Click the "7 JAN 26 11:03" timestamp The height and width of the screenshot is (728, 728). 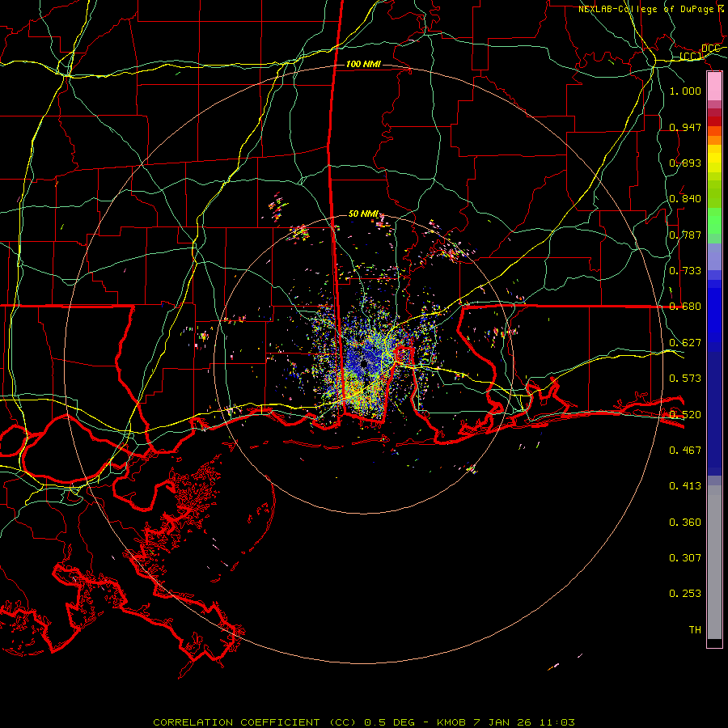pos(523,722)
